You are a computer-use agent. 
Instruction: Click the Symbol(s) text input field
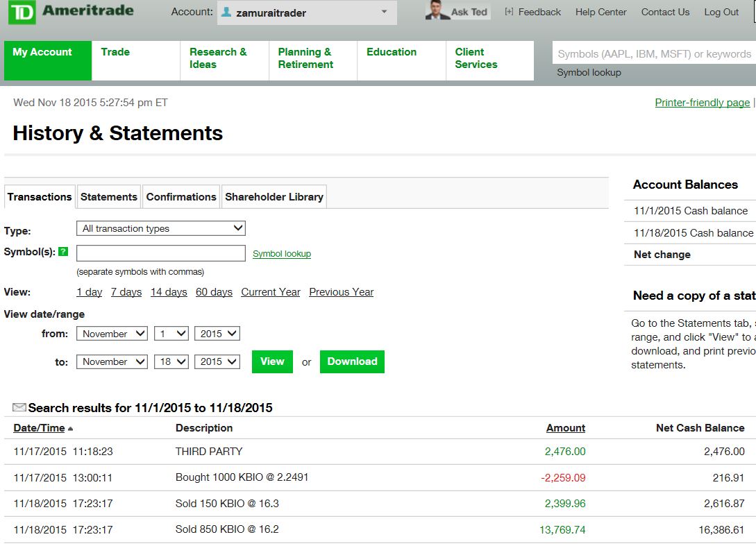(160, 253)
